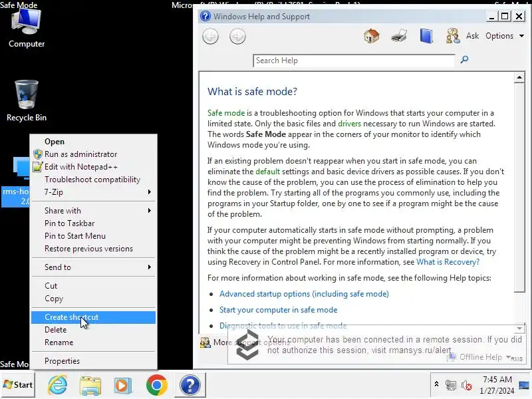Viewport: 532px width, 399px height.
Task: Click the Ask label in toolbar
Action: tap(472, 36)
